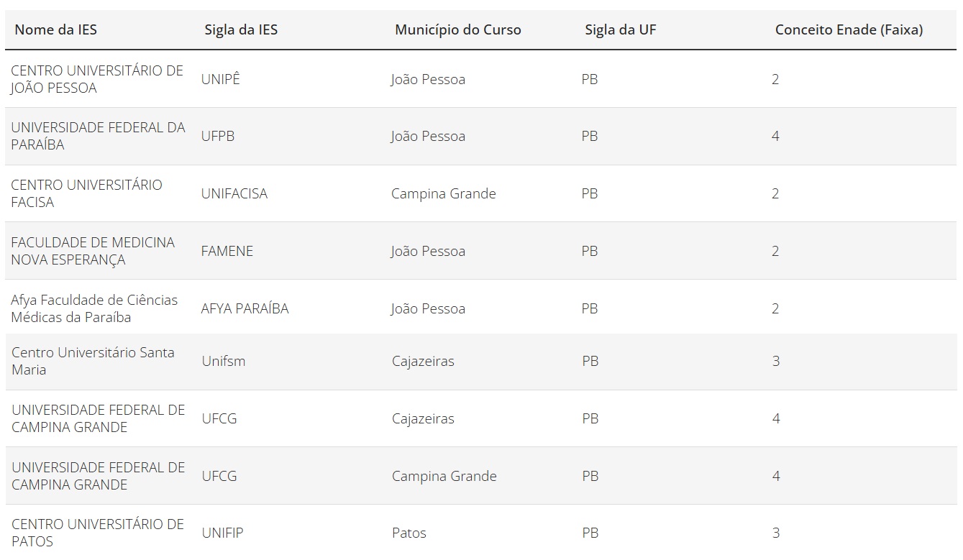963x560 pixels.
Task: Click the Sigla da UF column header
Action: tap(621, 29)
